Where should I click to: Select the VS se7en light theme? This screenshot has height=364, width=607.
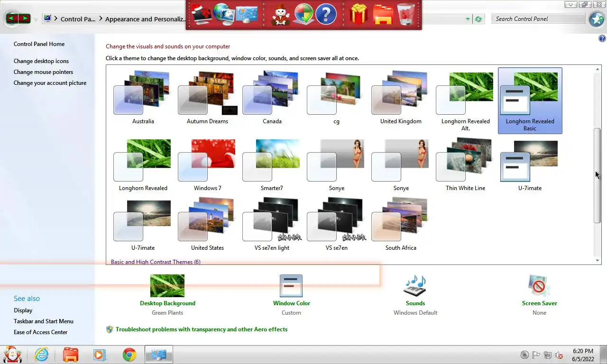coord(272,225)
